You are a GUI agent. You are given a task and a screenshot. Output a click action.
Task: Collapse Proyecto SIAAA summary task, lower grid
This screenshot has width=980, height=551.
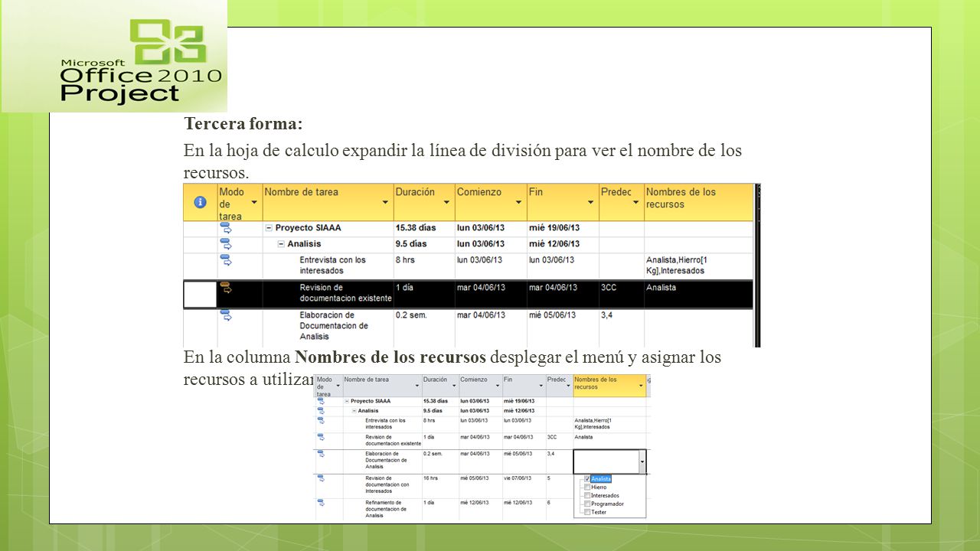(x=348, y=401)
